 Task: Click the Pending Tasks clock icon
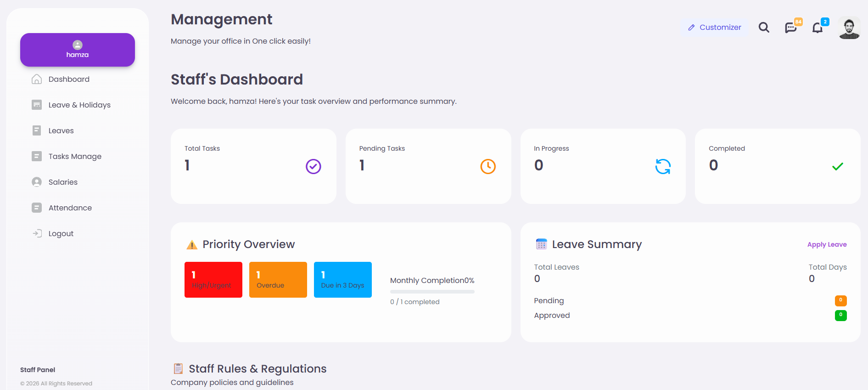[x=488, y=166]
